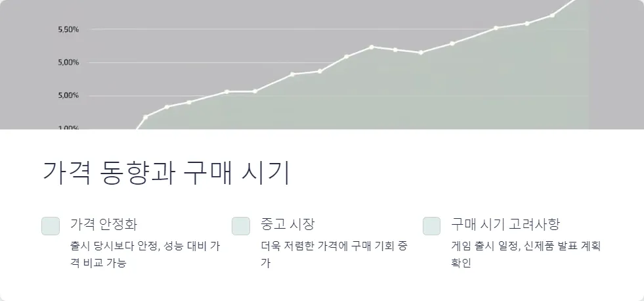Click the description starting with 더욱 저렴한 가격에

coord(334,254)
